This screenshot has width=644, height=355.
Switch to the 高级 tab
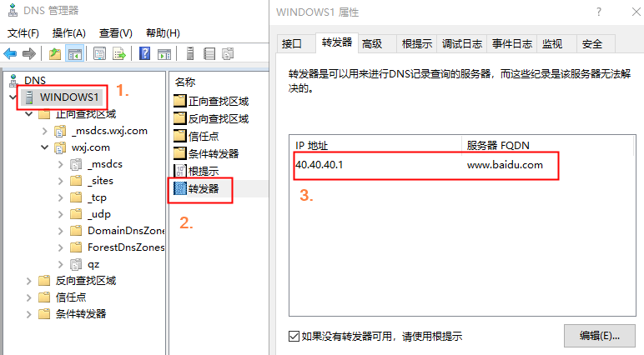[372, 43]
